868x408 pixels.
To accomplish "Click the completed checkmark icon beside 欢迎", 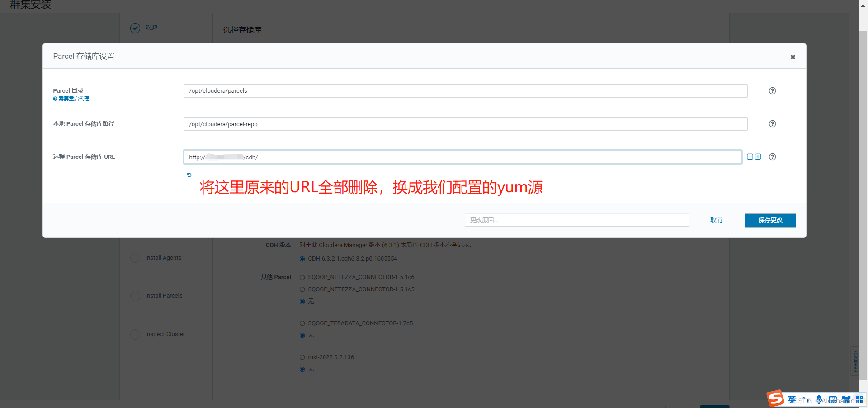I will (x=135, y=28).
